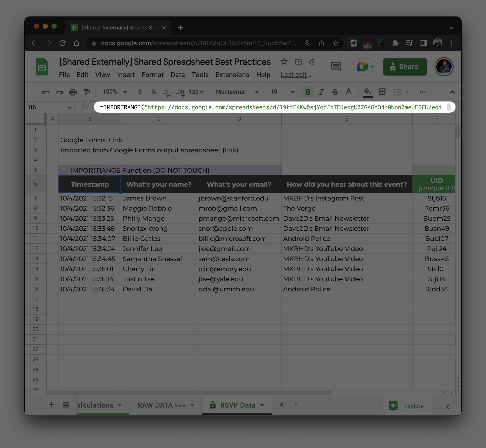Open the fill color paint bucket
The image size is (486, 448).
(367, 92)
